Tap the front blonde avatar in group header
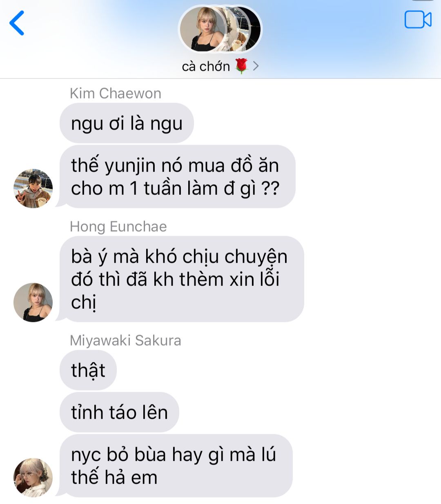 203,29
